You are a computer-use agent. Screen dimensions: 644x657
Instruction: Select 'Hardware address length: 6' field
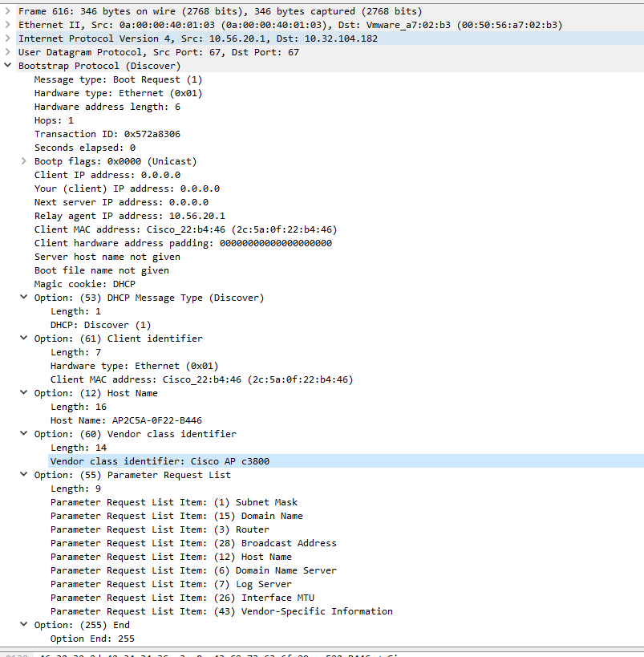(x=107, y=107)
